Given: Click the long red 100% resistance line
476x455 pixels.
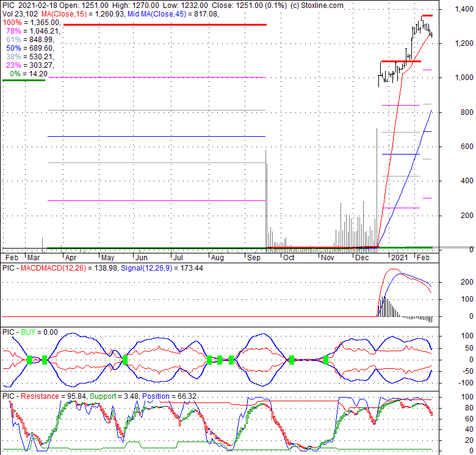Looking at the screenshot, I should click(x=165, y=24).
